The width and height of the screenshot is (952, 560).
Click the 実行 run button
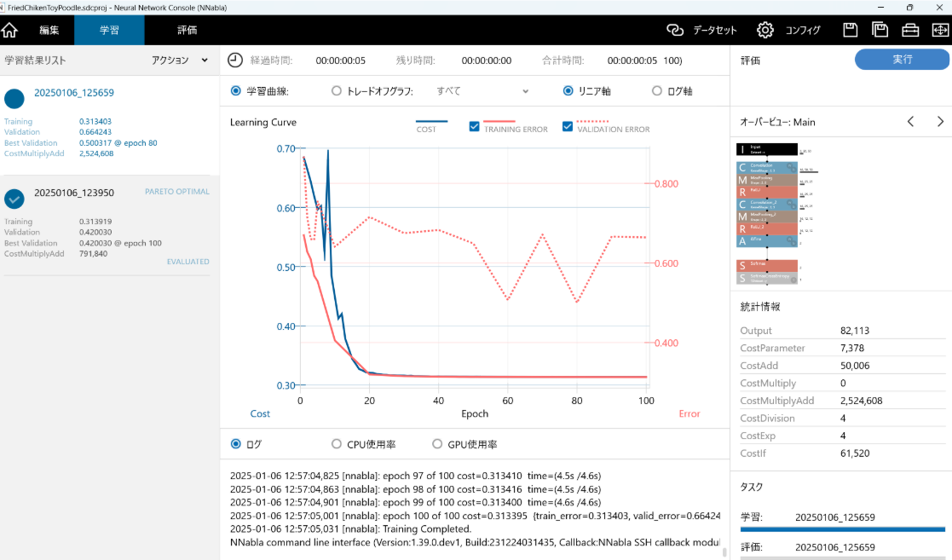coord(902,60)
